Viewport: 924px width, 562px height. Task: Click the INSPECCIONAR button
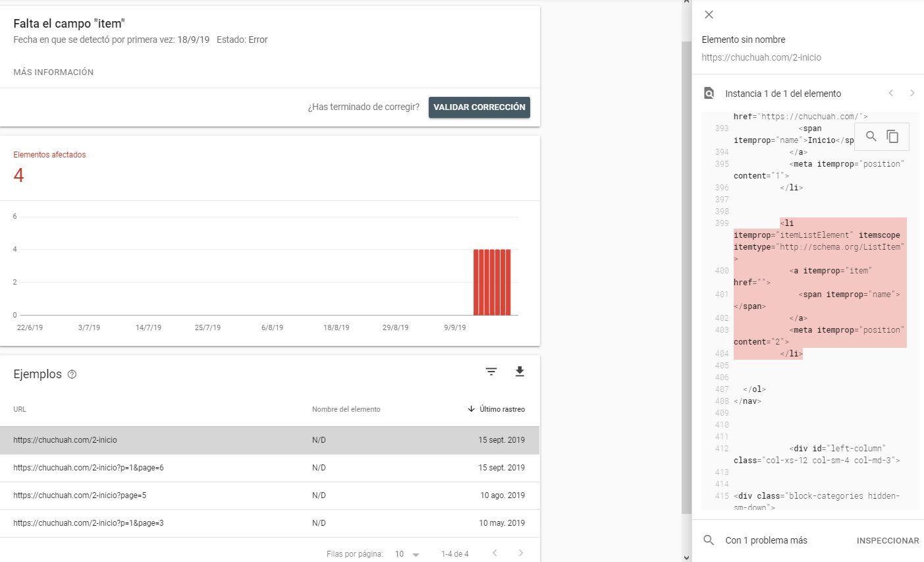pos(888,541)
